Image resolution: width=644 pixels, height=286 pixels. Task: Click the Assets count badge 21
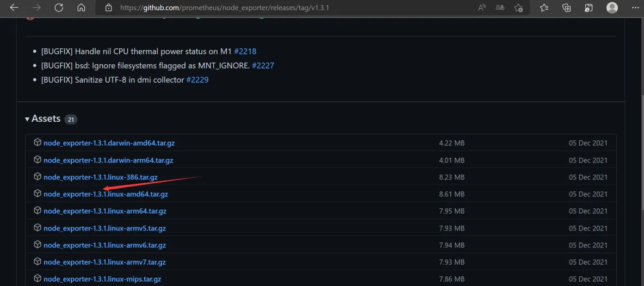tap(71, 120)
